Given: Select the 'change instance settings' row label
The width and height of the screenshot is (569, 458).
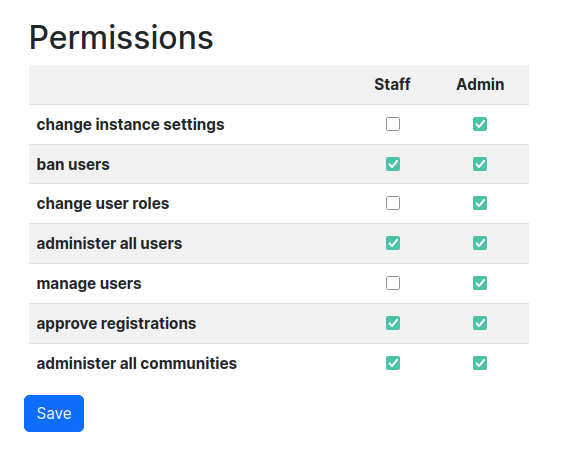Looking at the screenshot, I should pos(131,124).
